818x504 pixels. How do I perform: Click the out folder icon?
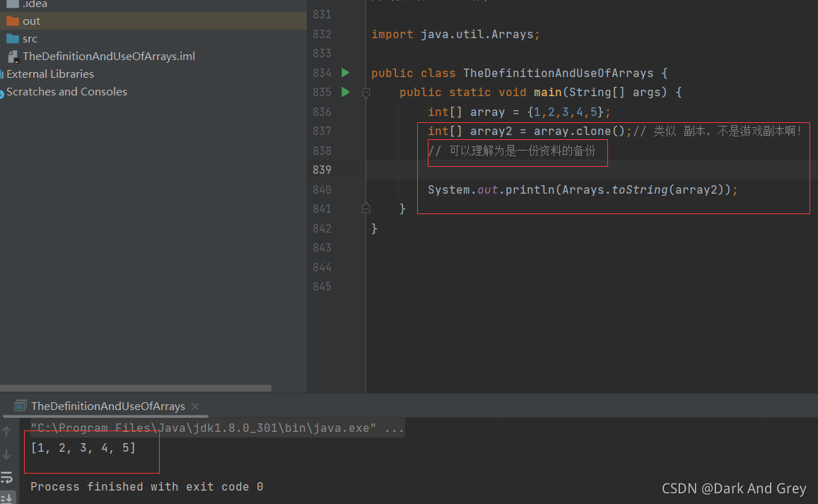pos(13,21)
